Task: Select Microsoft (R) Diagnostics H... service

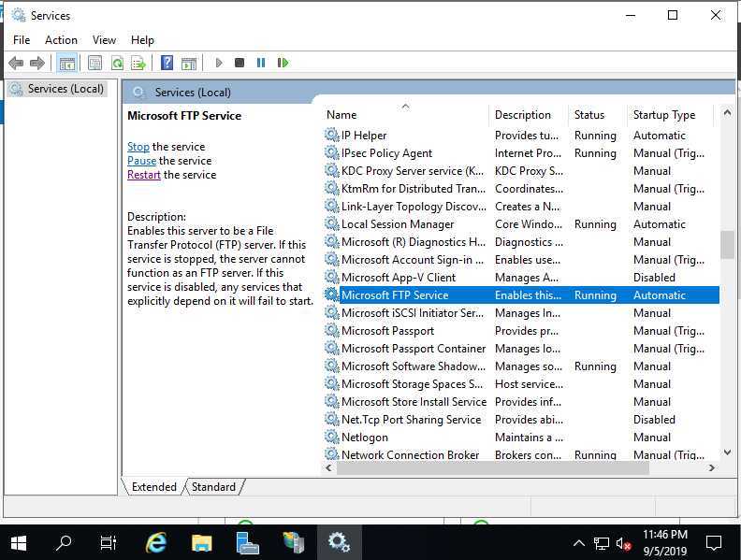Action: tap(414, 242)
